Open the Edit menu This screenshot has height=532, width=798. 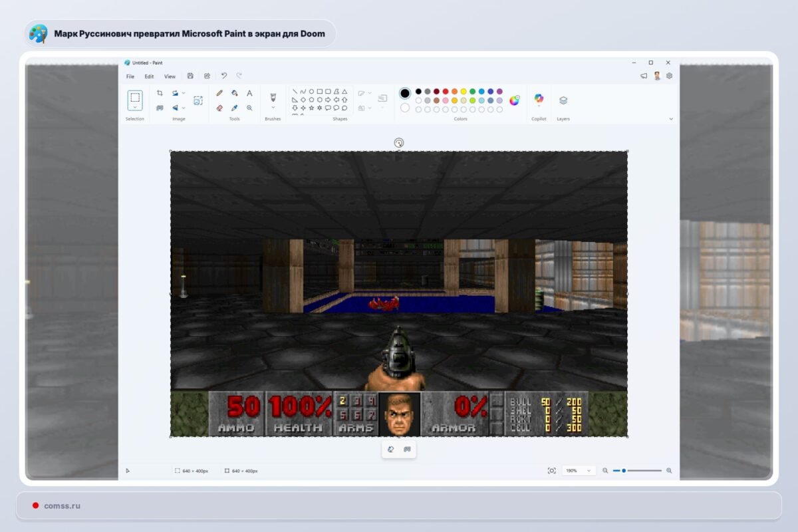click(149, 76)
